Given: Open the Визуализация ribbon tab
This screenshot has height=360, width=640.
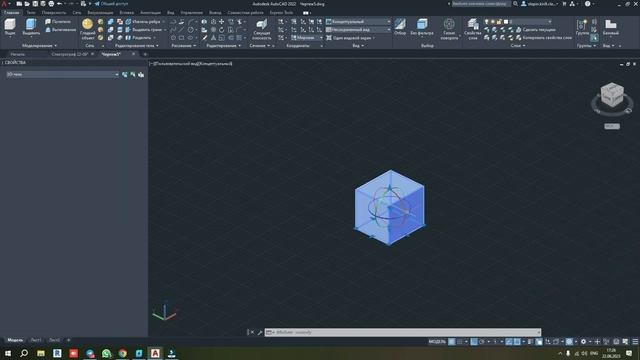Looking at the screenshot, I should pyautogui.click(x=100, y=13).
